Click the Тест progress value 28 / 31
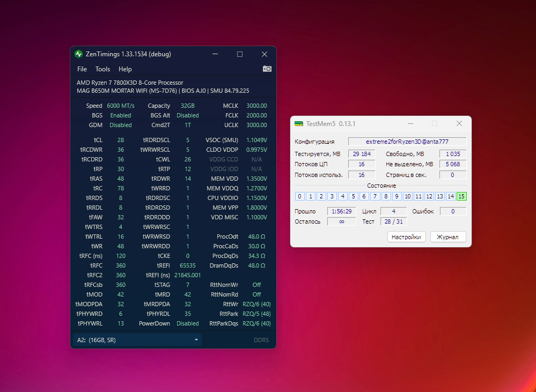 click(393, 221)
